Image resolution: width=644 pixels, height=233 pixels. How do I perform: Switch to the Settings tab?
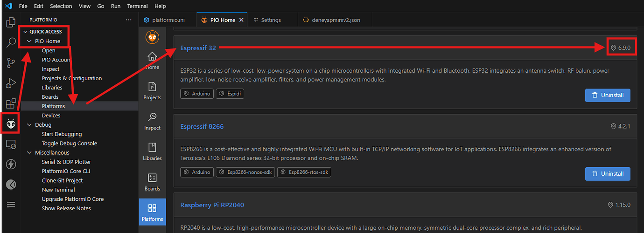(x=271, y=20)
